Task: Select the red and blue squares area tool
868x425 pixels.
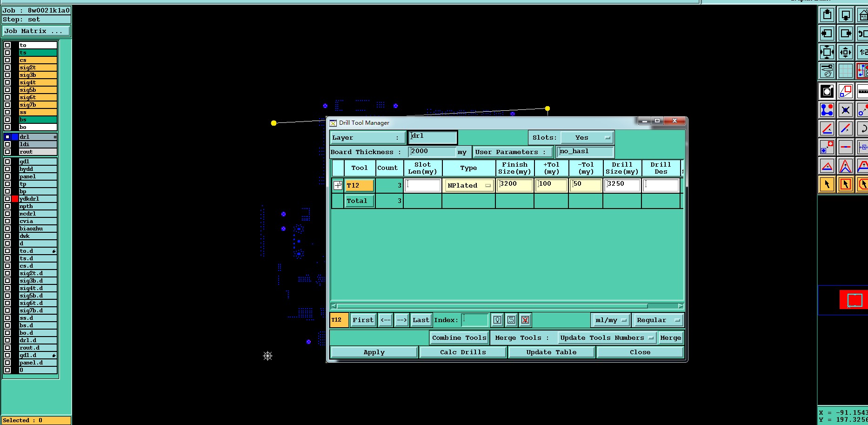Action: (x=846, y=91)
